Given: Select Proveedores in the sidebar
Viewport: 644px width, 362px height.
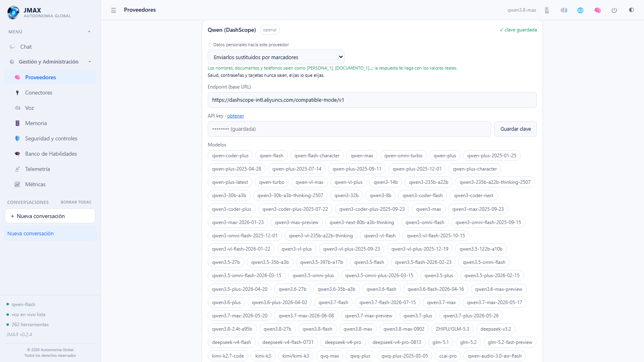Looking at the screenshot, I should point(50,77).
